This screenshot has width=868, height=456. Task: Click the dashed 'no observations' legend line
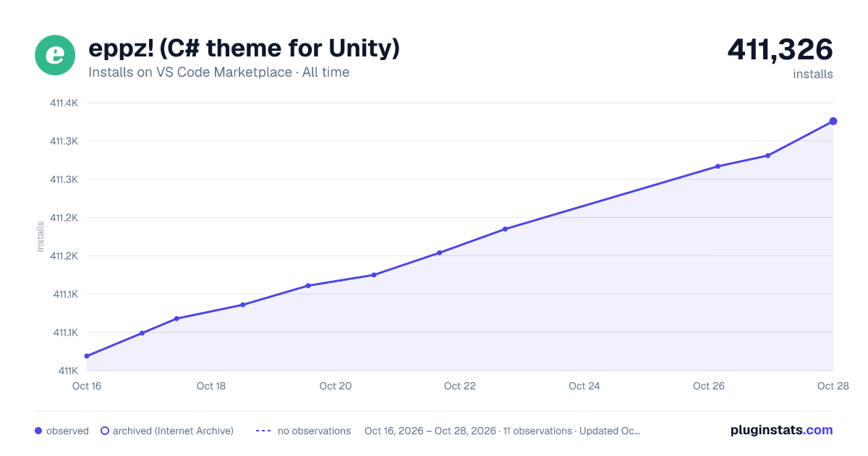tap(263, 431)
